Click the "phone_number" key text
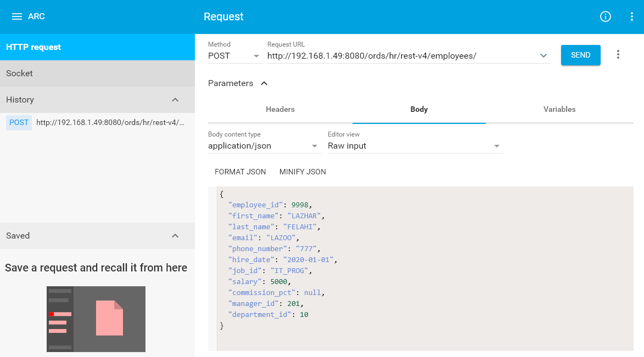 click(257, 248)
